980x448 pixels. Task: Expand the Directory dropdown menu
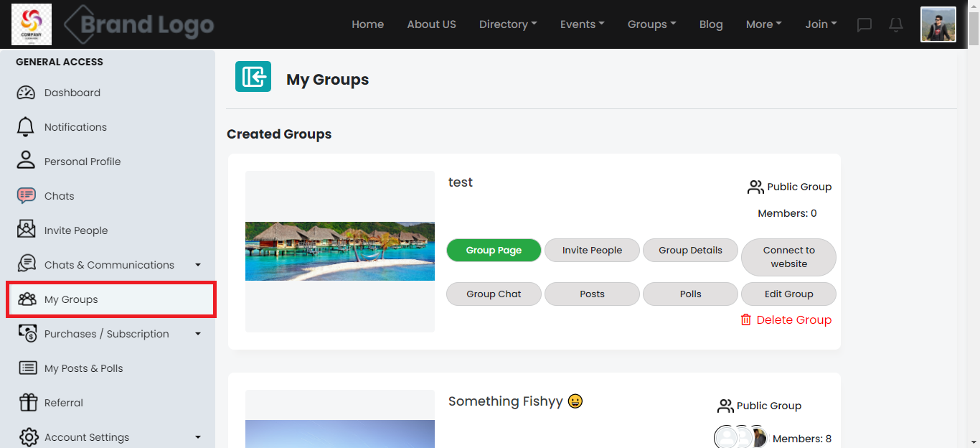(508, 24)
